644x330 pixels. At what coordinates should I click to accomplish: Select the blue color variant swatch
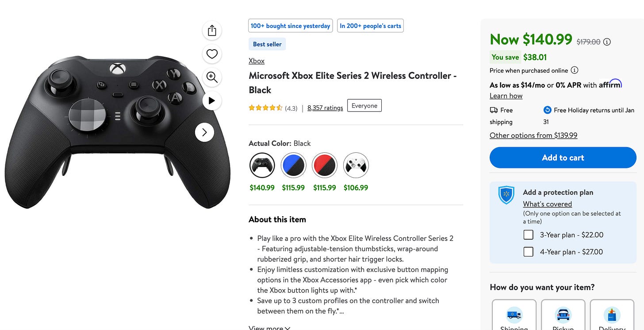pyautogui.click(x=293, y=165)
